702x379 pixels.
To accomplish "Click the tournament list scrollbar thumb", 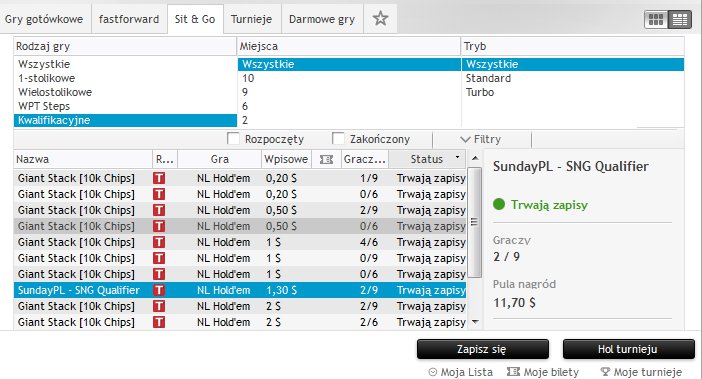I will click(x=475, y=222).
